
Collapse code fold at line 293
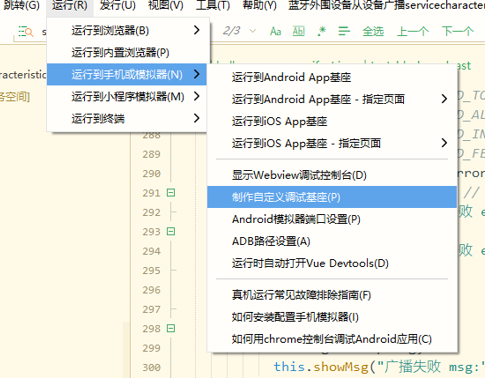171,231
